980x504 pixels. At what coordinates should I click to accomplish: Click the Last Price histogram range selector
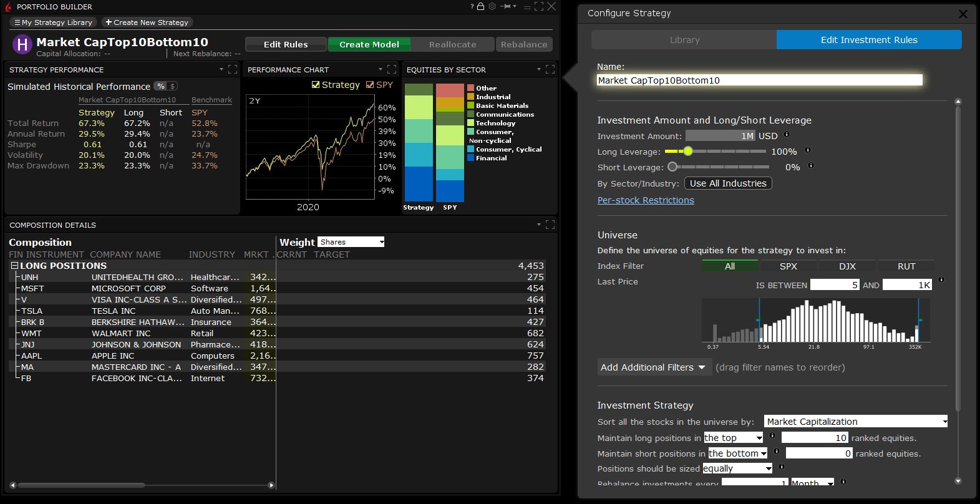pos(816,320)
